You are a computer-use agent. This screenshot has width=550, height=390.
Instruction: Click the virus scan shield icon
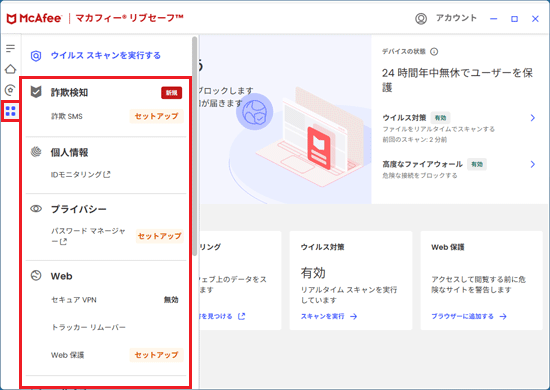(x=36, y=56)
